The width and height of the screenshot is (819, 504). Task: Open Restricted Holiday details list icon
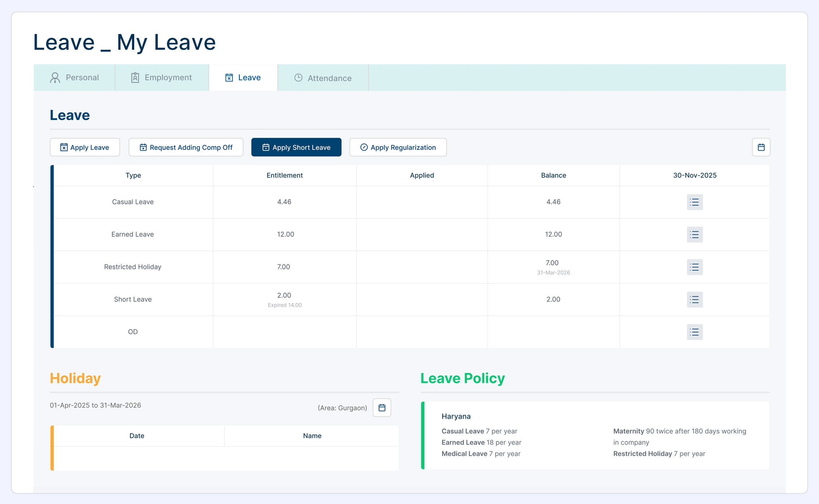click(x=694, y=267)
